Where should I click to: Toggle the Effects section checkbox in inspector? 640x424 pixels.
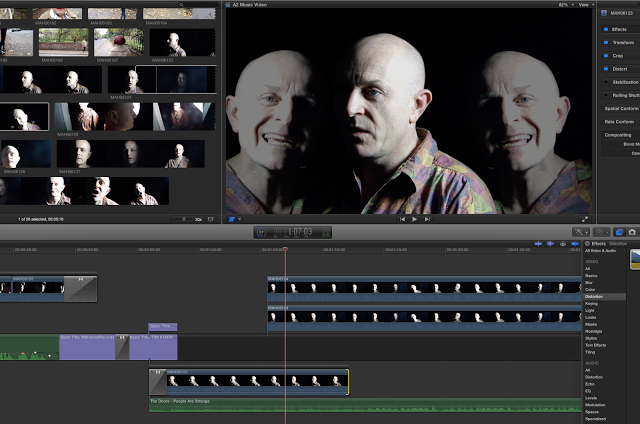click(x=606, y=29)
